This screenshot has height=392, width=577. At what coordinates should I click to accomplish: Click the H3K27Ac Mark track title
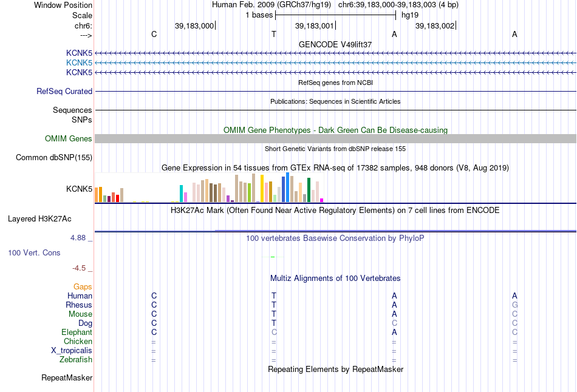(335, 211)
